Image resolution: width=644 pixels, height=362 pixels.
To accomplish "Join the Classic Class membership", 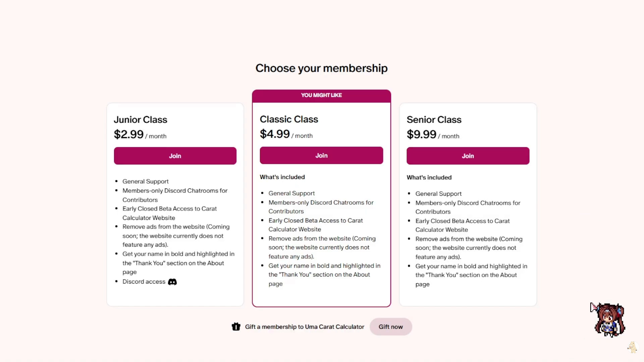I will (321, 156).
